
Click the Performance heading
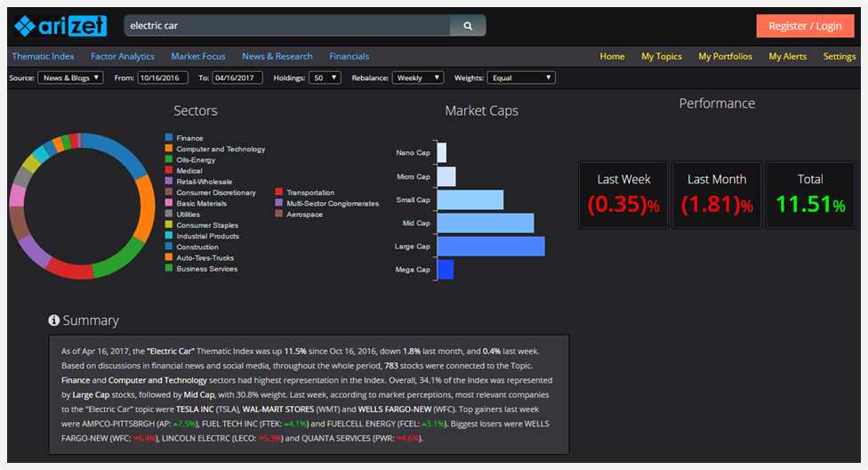click(x=717, y=103)
